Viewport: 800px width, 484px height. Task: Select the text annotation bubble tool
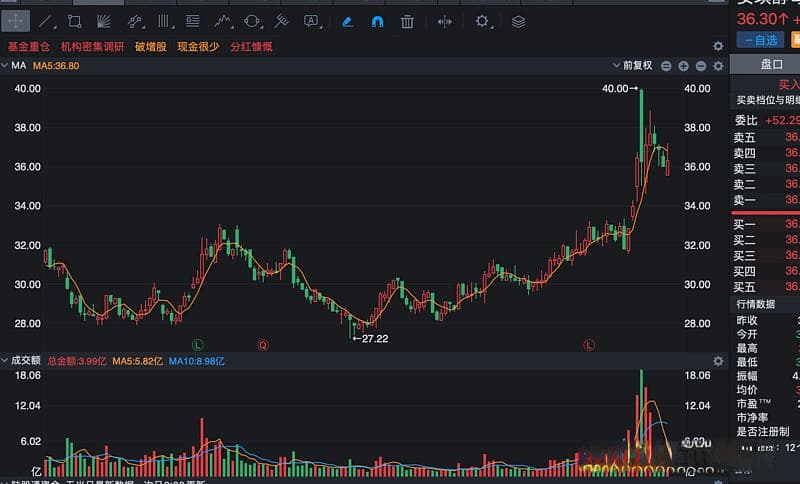(311, 21)
